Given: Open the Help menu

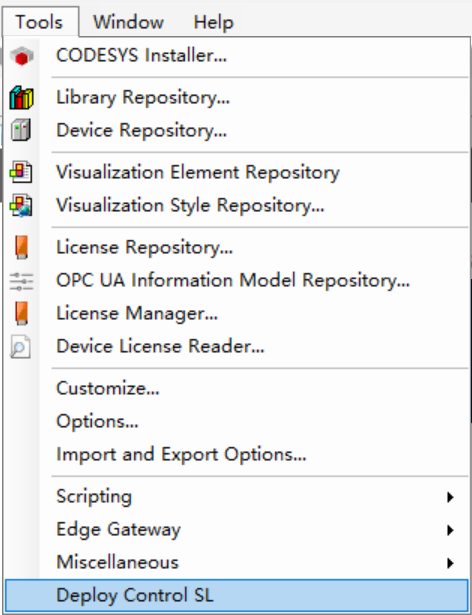Looking at the screenshot, I should coord(214,22).
